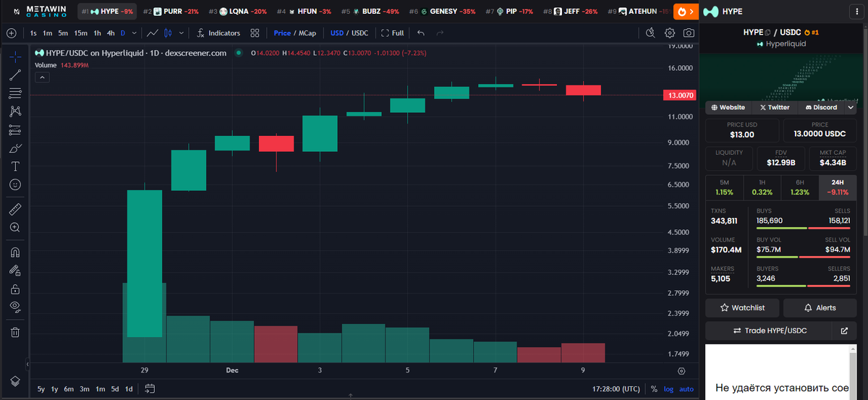Open the indicator templates grid icon
This screenshot has height=400, width=868.
[x=255, y=33]
